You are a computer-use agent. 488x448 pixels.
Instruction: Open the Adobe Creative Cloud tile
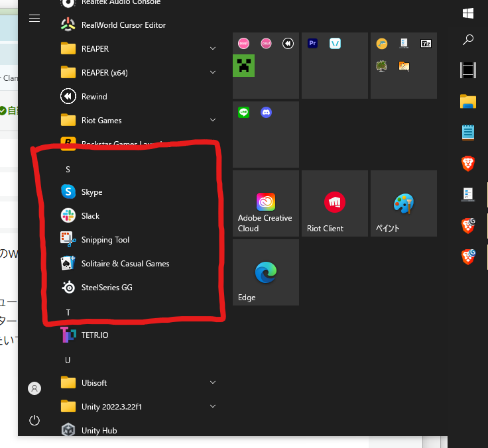click(266, 203)
